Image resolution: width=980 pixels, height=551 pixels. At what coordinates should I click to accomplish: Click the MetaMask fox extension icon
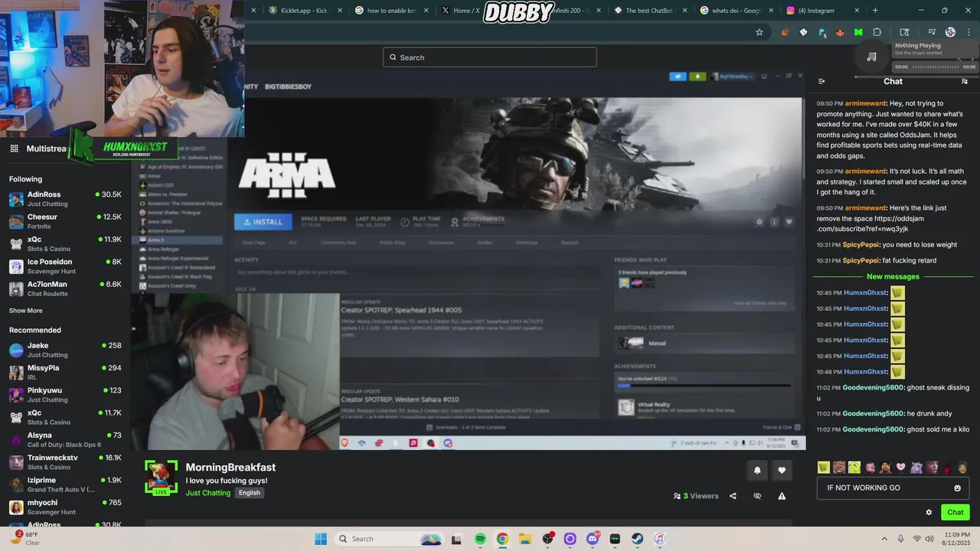(x=840, y=32)
